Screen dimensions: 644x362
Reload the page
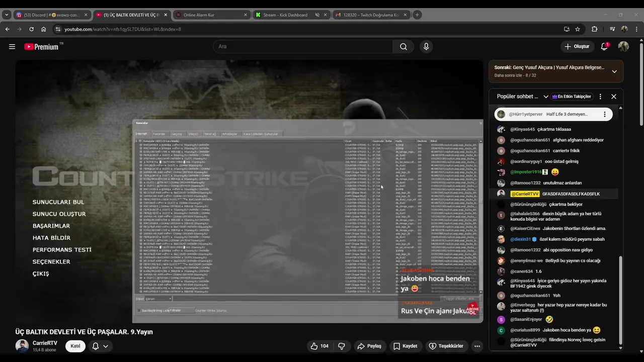tap(31, 29)
